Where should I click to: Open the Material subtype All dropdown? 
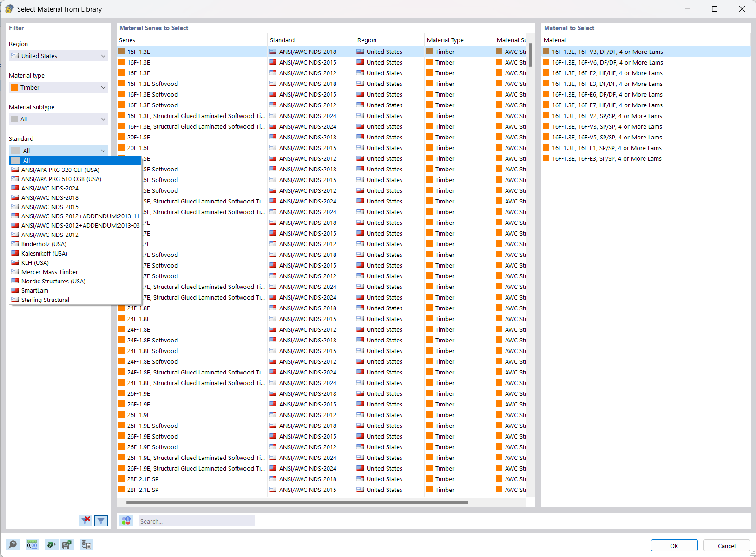58,119
